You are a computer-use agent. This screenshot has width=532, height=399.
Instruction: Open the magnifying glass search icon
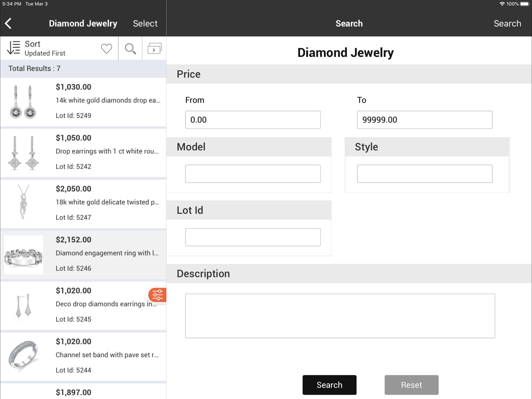(x=130, y=49)
